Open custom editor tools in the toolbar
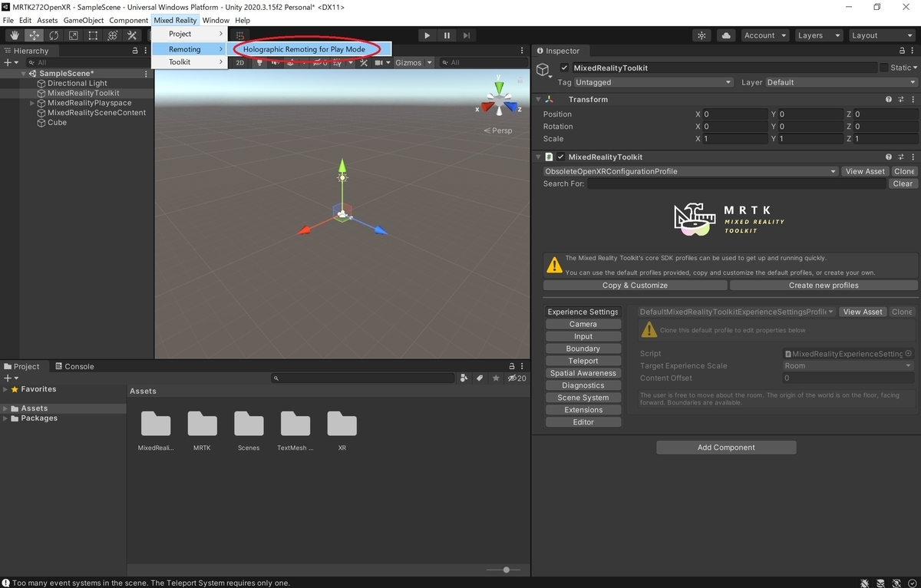921x588 pixels. [132, 35]
